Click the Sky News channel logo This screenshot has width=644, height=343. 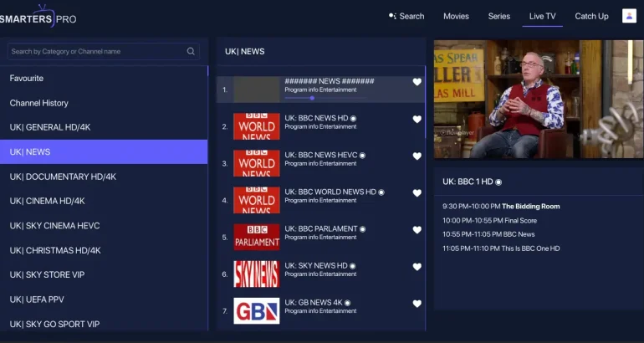256,274
